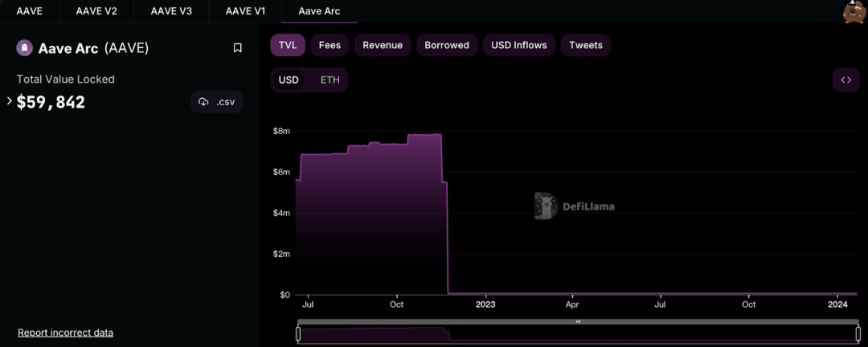The height and width of the screenshot is (347, 868).
Task: Click the (AAVE) ticker symbol text
Action: click(x=126, y=48)
